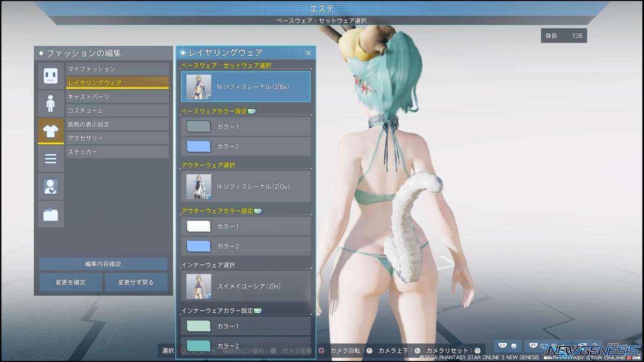Close the レイヤリングウェア panel
This screenshot has height=362, width=644.
(309, 53)
